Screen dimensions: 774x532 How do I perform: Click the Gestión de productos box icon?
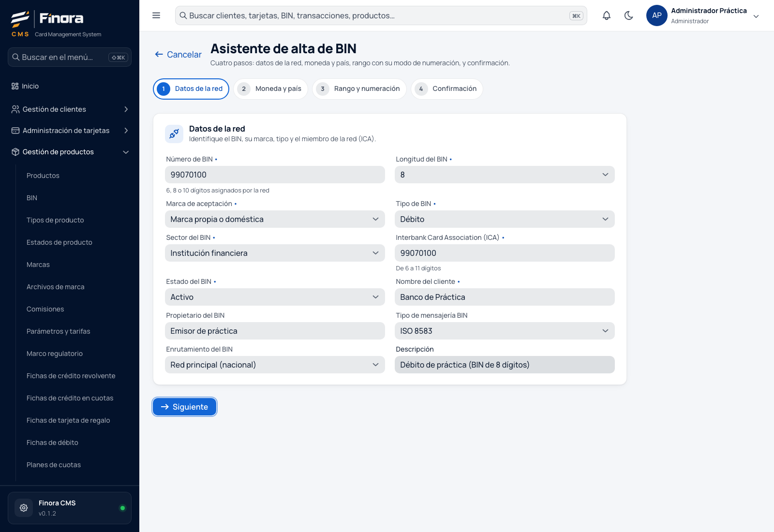coord(15,152)
